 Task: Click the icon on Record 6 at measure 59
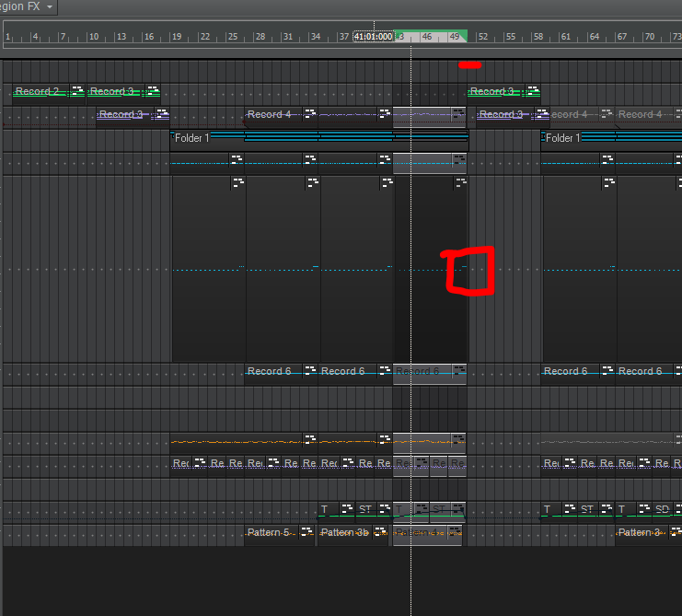coord(607,371)
